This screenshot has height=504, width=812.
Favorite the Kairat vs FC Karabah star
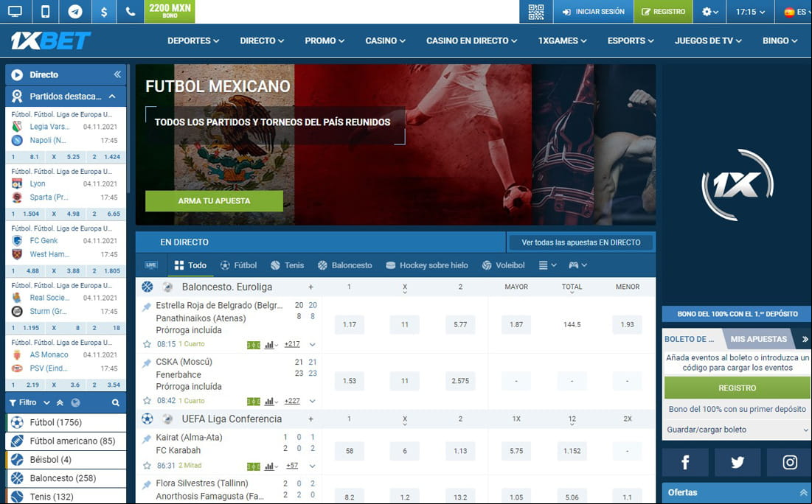pyautogui.click(x=147, y=466)
